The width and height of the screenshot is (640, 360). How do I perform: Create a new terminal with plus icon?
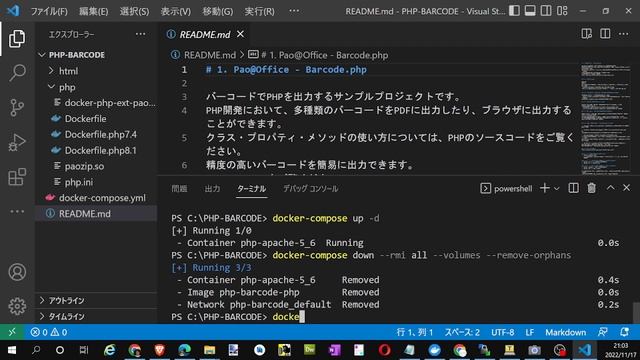click(x=544, y=188)
